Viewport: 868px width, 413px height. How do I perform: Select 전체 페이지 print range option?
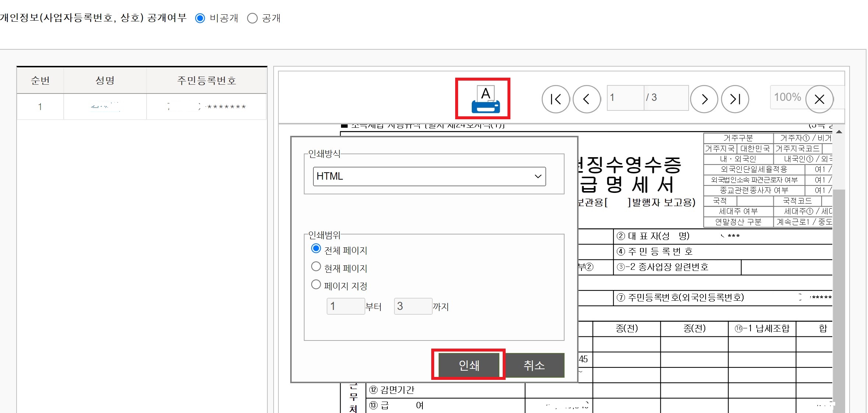[316, 248]
